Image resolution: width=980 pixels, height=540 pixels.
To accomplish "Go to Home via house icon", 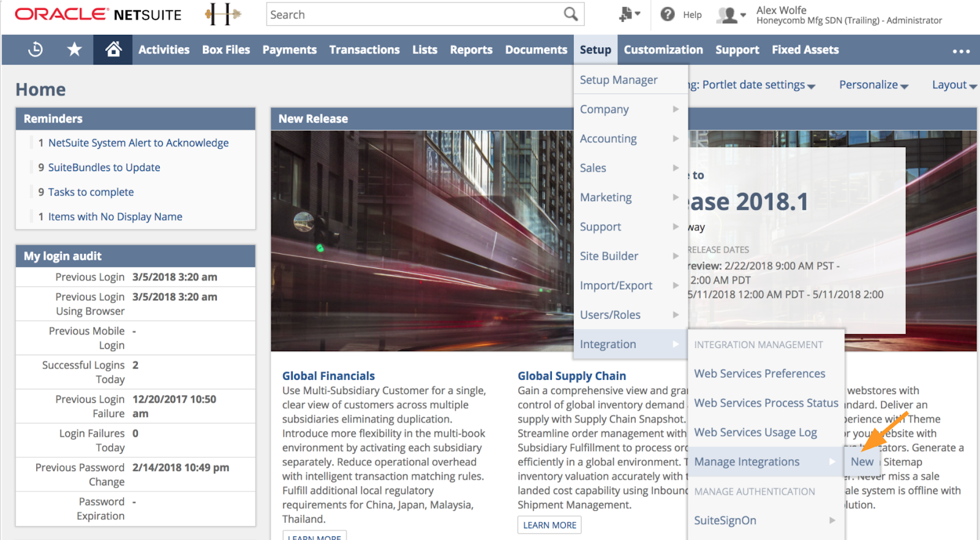I will click(x=113, y=50).
